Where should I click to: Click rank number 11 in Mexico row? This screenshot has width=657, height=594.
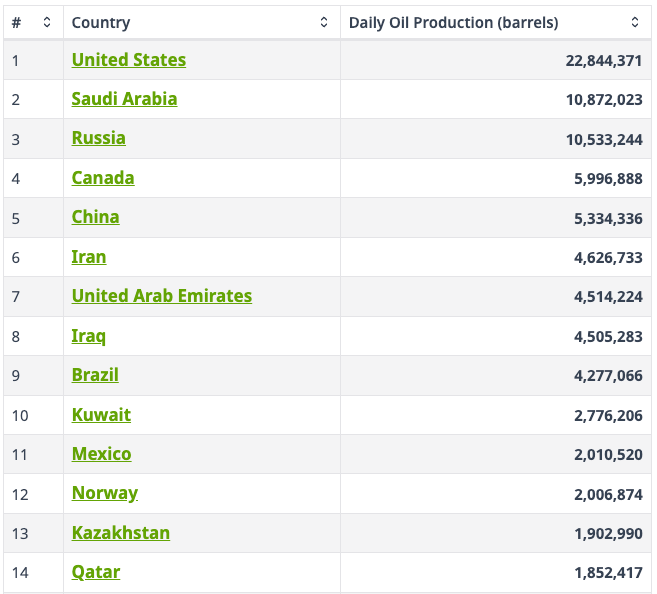point(20,455)
